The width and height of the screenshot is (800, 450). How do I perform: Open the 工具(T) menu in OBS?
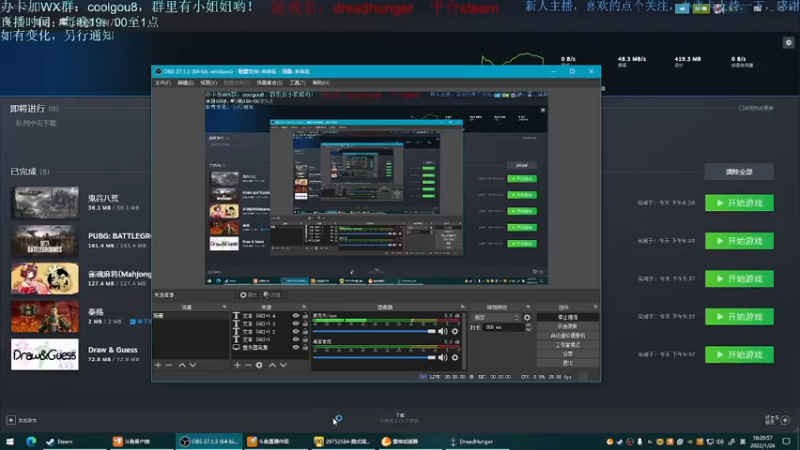pos(297,83)
